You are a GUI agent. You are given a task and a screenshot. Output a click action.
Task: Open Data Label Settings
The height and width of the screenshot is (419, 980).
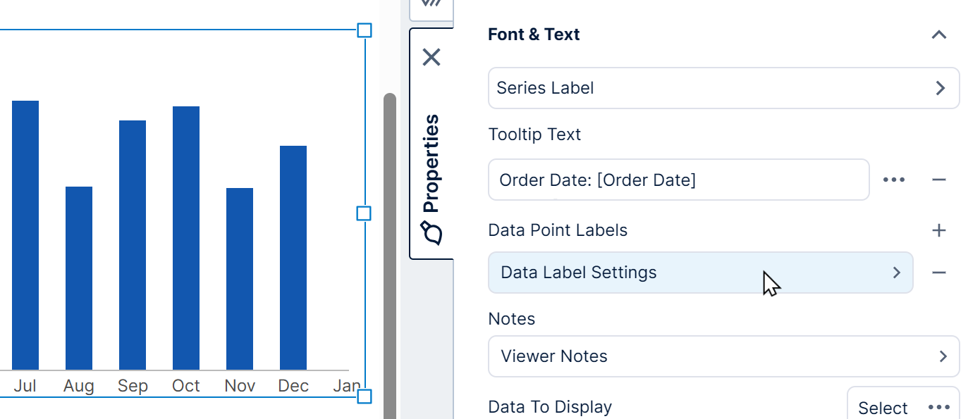tap(701, 273)
